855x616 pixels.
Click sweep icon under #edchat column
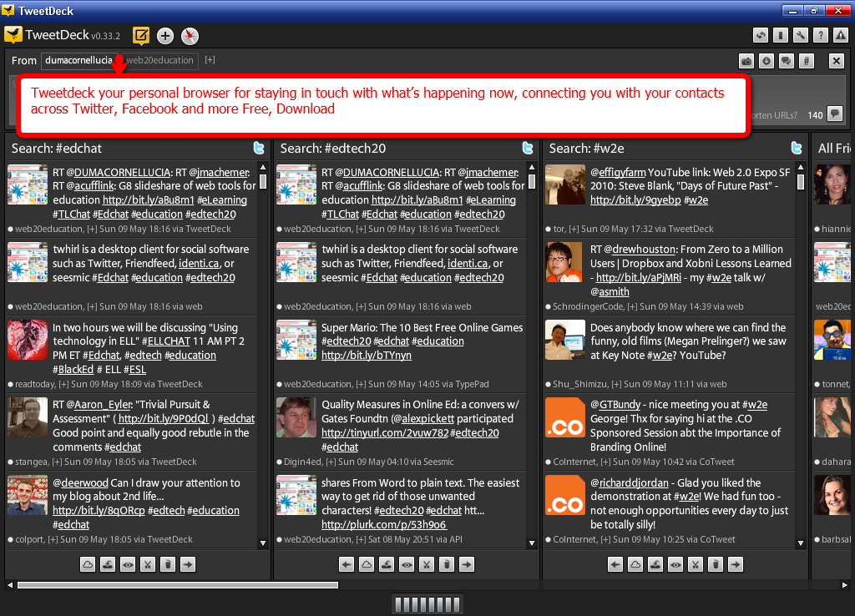click(x=108, y=565)
